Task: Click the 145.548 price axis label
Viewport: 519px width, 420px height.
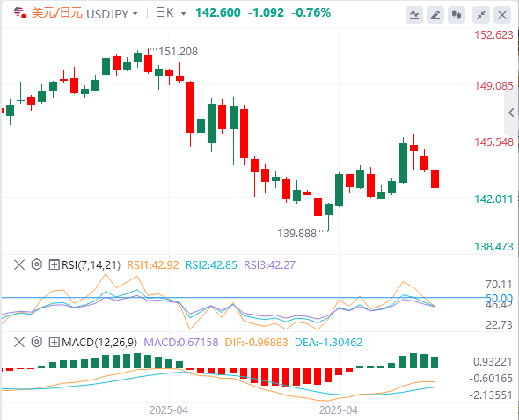Action: coord(493,142)
